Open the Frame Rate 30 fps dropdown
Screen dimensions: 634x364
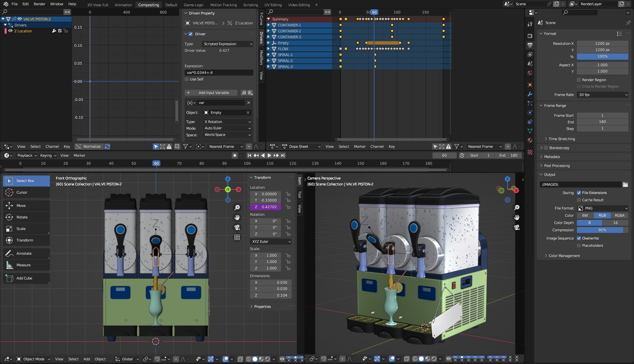603,95
